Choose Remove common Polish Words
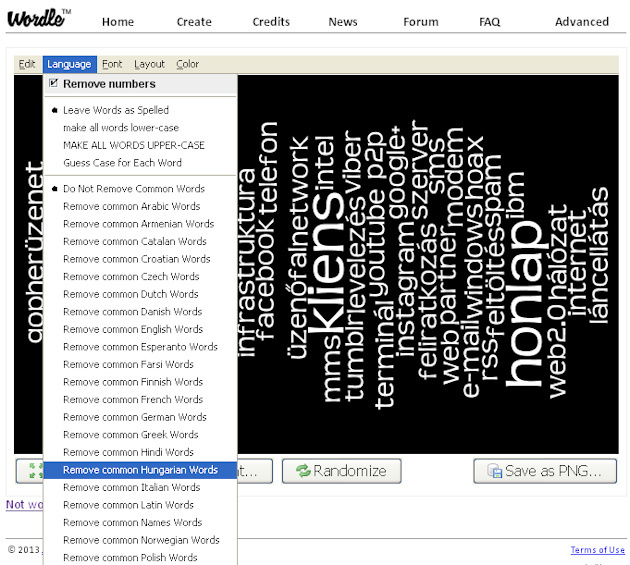The width and height of the screenshot is (630, 565). tap(140, 558)
